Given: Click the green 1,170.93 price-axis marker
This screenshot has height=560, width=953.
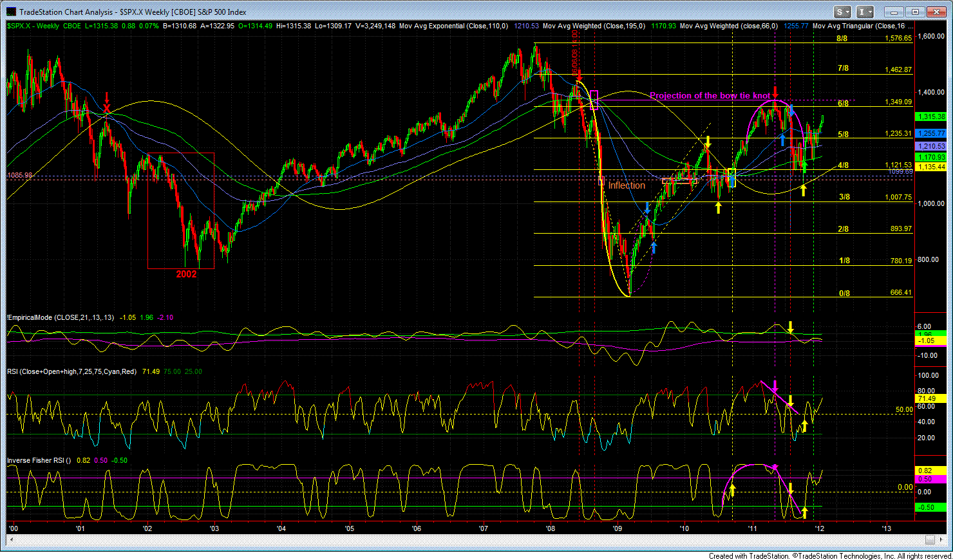Looking at the screenshot, I should [x=930, y=157].
